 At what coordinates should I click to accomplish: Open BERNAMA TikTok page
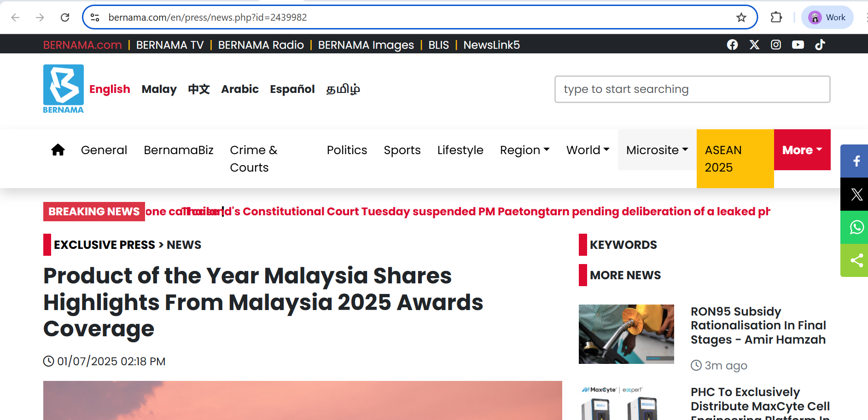[820, 45]
